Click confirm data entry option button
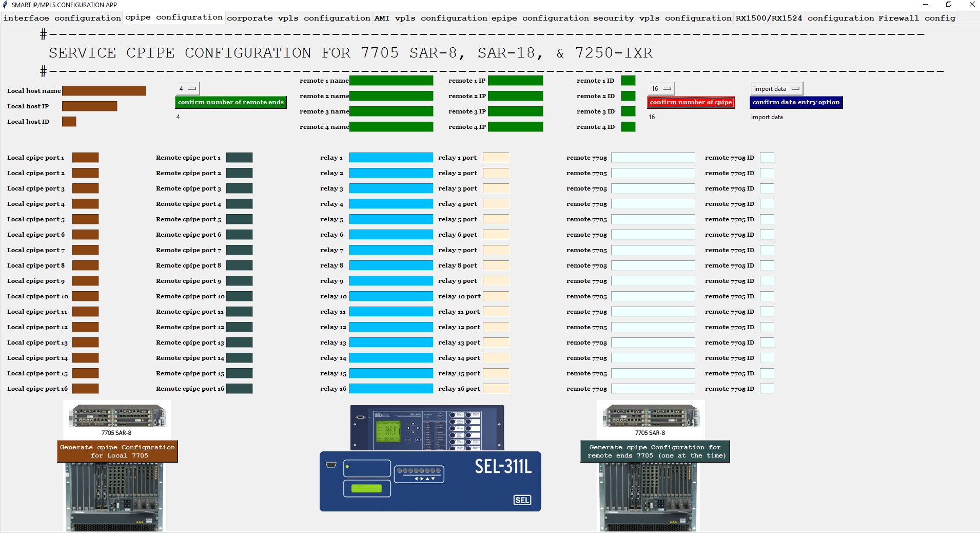The height and width of the screenshot is (533, 980). pyautogui.click(x=796, y=102)
